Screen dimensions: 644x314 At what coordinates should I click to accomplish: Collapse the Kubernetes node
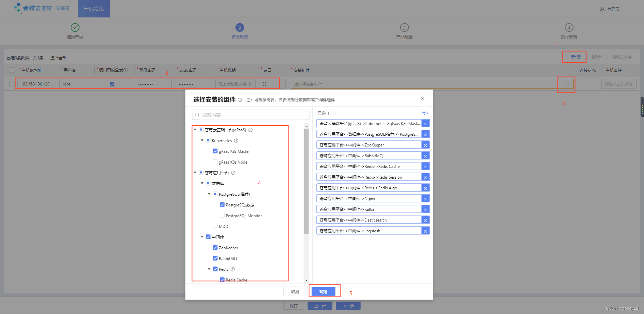point(202,140)
